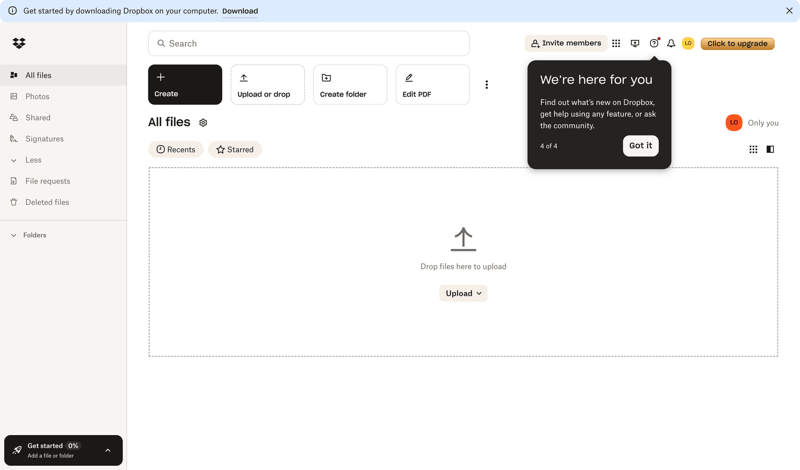
Task: Open the Upload dropdown
Action: 463,293
